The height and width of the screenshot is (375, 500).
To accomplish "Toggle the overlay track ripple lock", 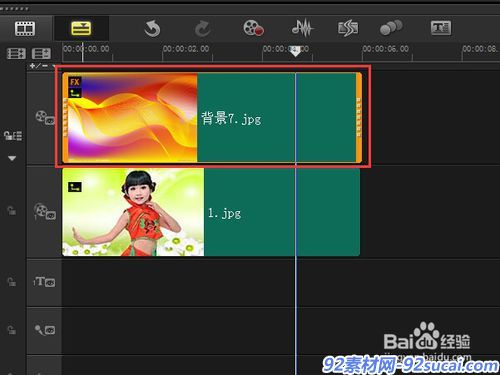I will click(x=12, y=211).
